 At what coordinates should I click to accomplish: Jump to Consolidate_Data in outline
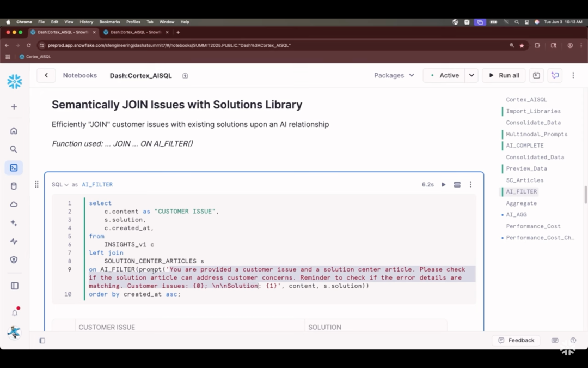coord(533,123)
